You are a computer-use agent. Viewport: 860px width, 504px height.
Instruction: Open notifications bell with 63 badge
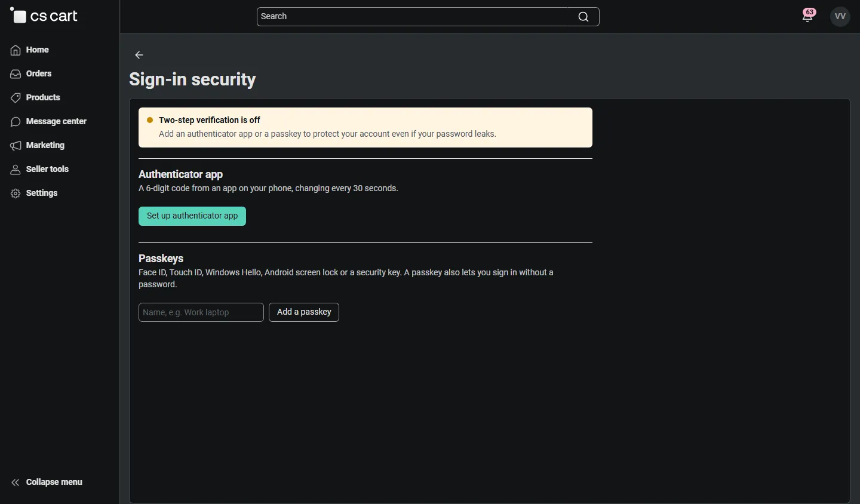point(809,16)
